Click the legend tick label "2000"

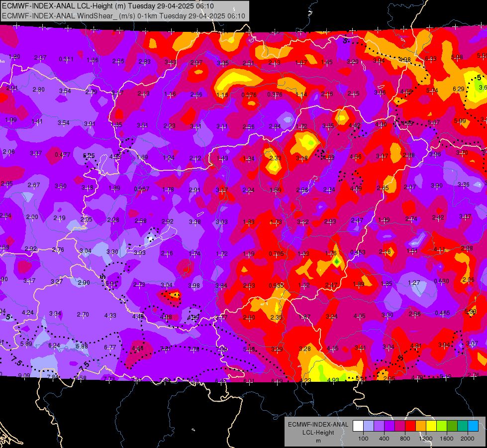(x=468, y=439)
